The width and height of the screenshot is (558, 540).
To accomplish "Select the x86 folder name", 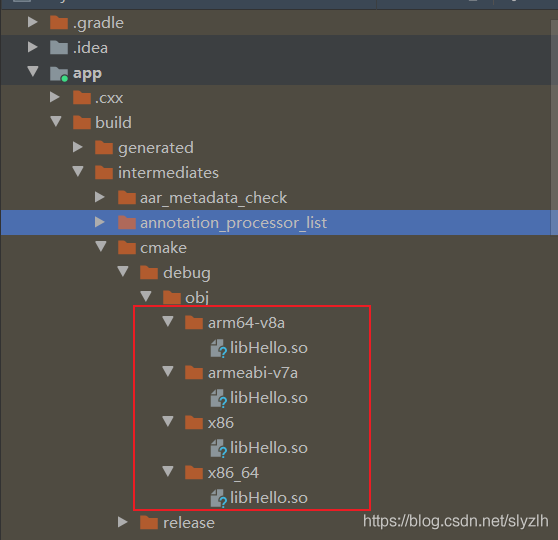I will (221, 423).
